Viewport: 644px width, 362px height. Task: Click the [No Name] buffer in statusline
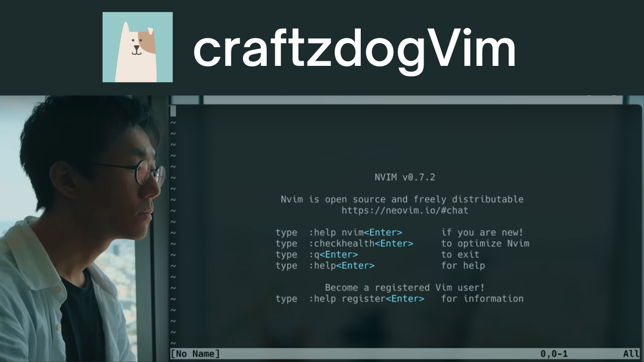tap(195, 354)
